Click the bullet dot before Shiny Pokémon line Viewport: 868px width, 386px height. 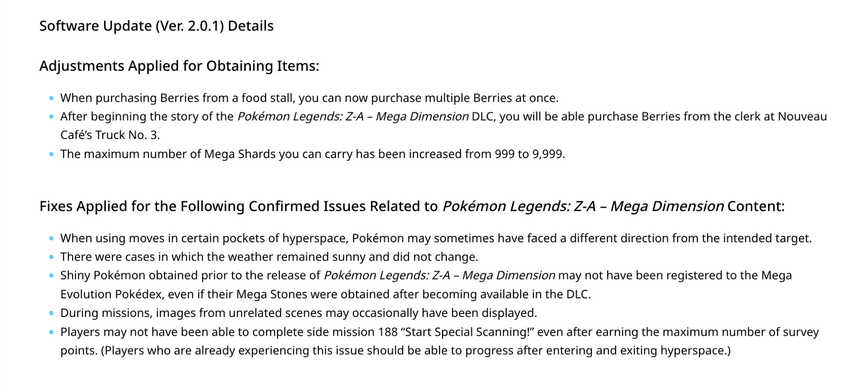click(52, 276)
